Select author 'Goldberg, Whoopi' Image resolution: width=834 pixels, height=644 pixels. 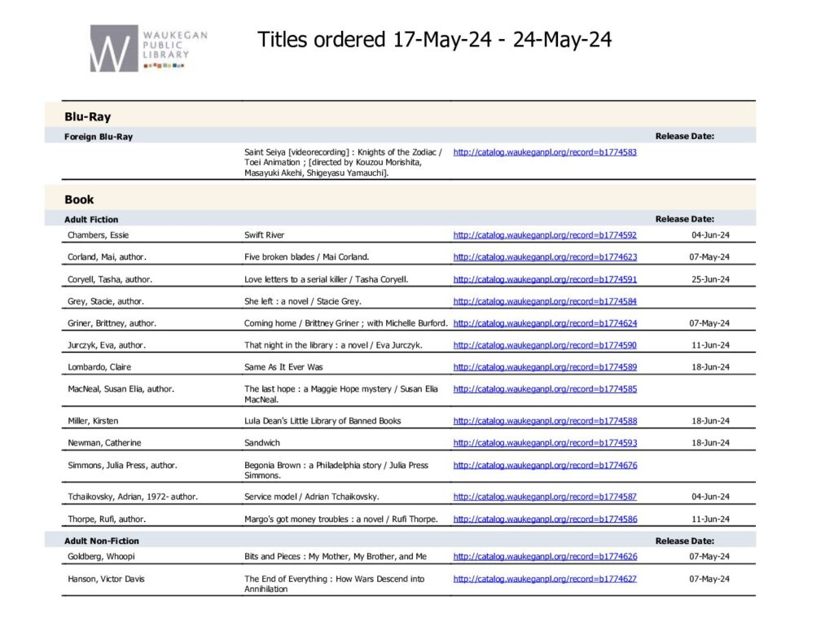[101, 556]
